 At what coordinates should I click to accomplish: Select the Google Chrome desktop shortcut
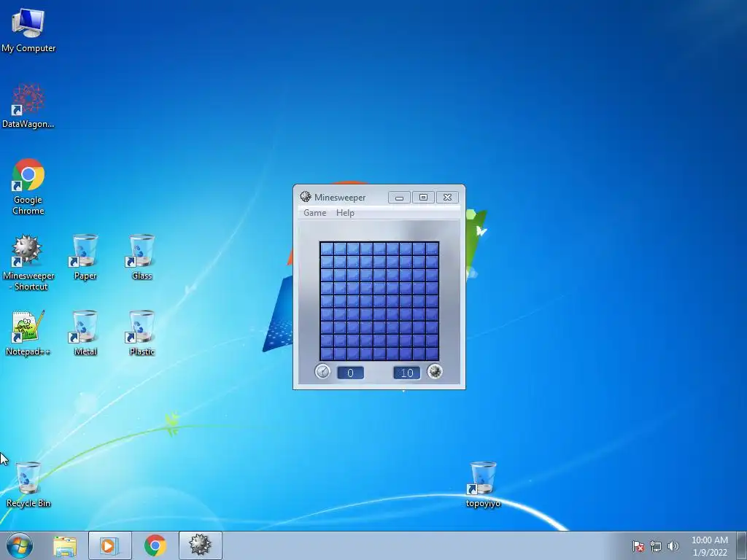click(x=28, y=186)
